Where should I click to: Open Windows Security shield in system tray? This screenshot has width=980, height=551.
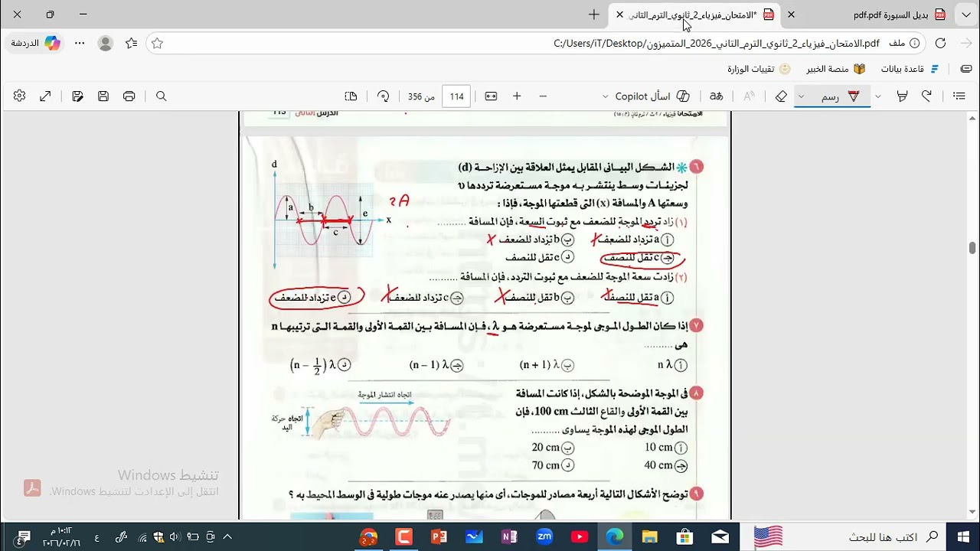point(158,537)
